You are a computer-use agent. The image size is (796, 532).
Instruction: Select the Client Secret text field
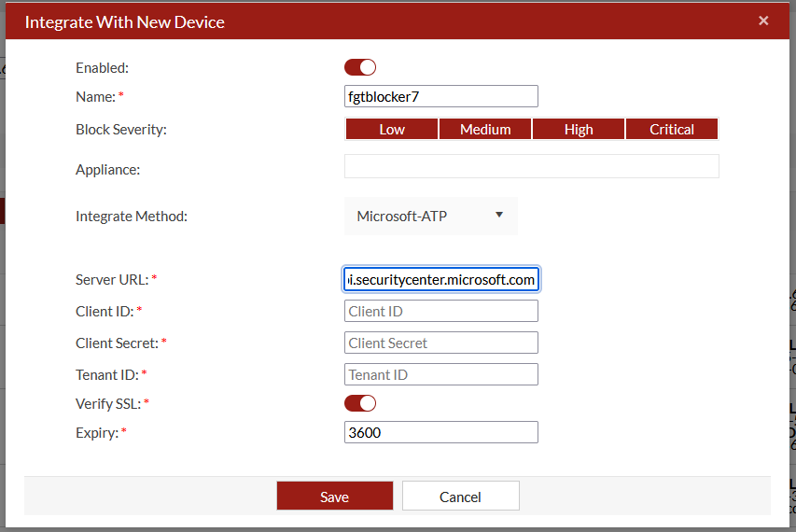coord(440,343)
